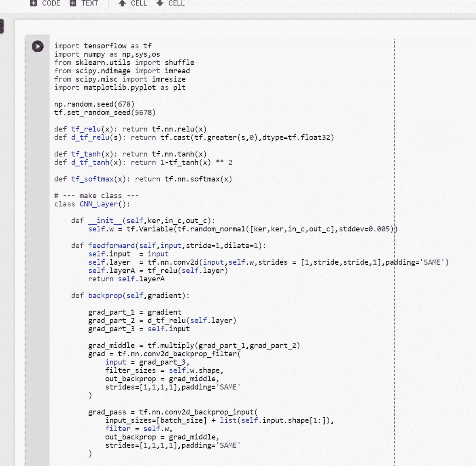Click the 'input_sizes=[batch_size]' line
Image resolution: width=476 pixels, height=466 pixels.
pos(220,420)
